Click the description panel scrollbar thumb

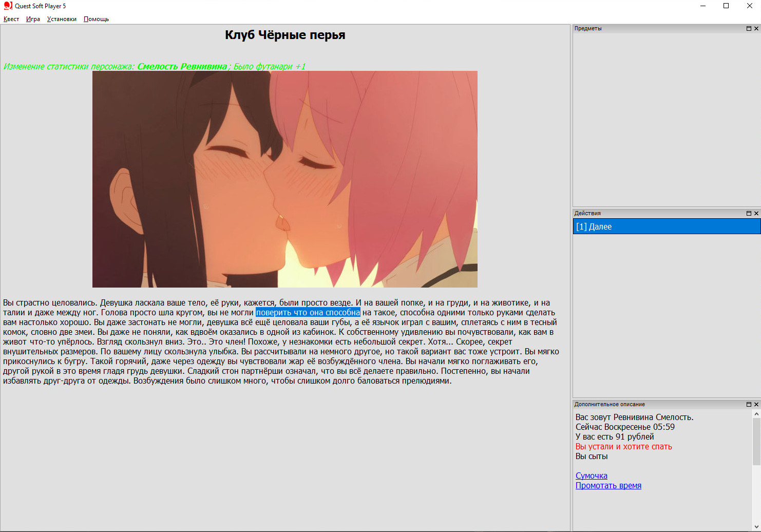(x=756, y=442)
